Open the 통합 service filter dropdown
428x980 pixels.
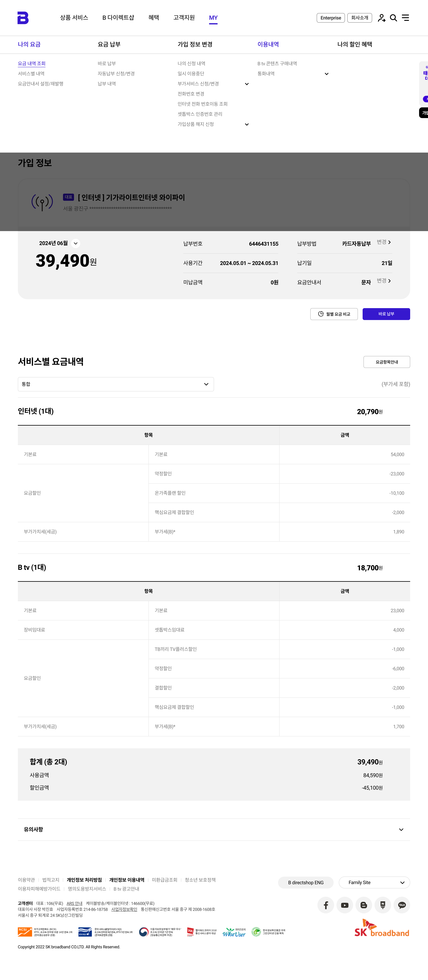pyautogui.click(x=116, y=384)
